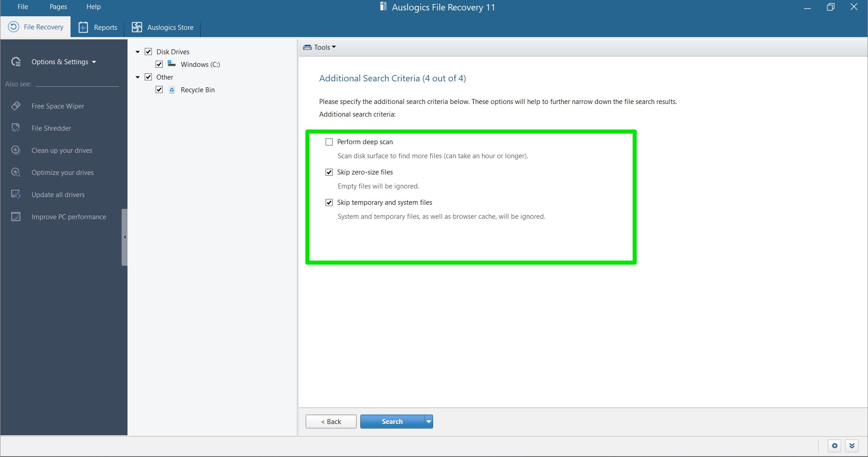The image size is (868, 457).
Task: Uncheck the Disk Drives checkbox
Action: (148, 52)
